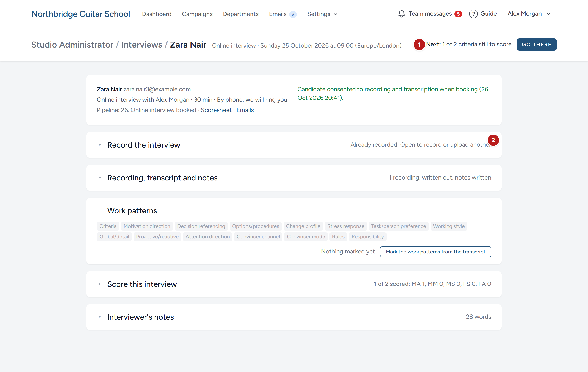
Task: Click the Attention direction tag
Action: click(208, 236)
